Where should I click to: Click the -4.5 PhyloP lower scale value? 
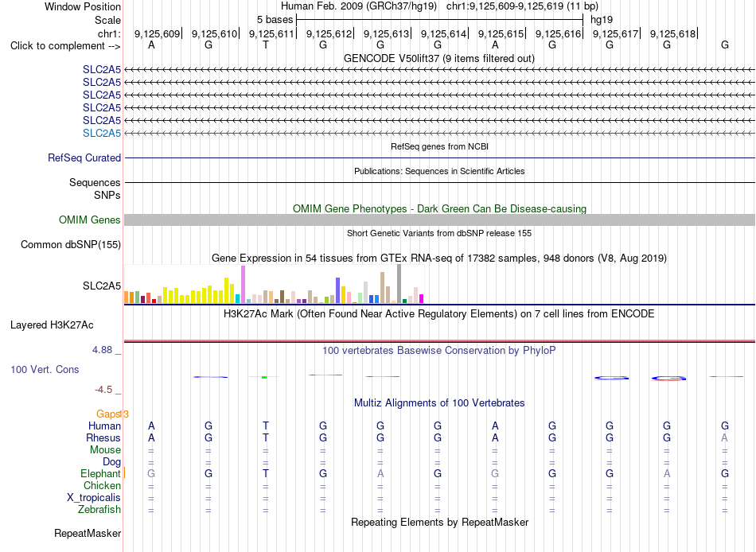pos(103,390)
